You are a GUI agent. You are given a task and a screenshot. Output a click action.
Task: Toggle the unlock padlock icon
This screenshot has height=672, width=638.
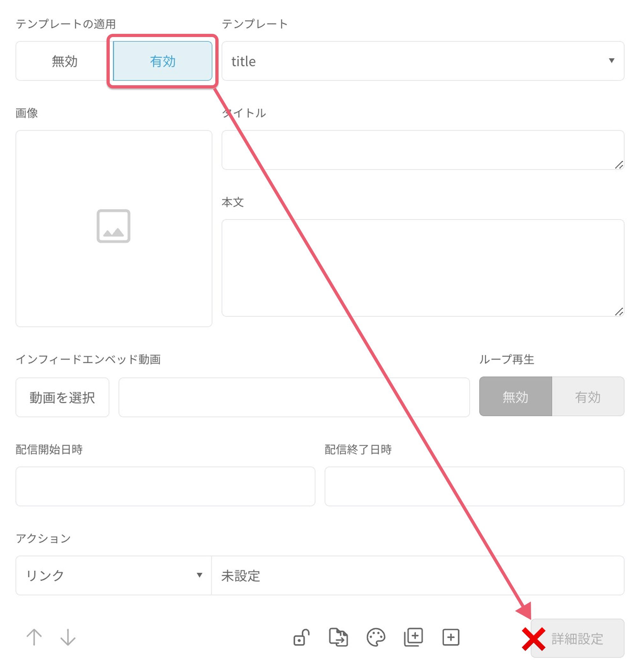point(301,637)
